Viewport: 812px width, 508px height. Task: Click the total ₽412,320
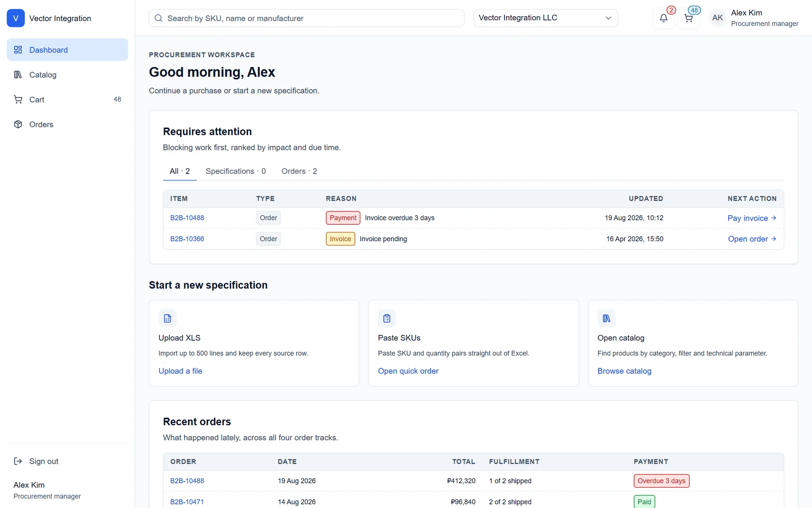click(x=461, y=481)
